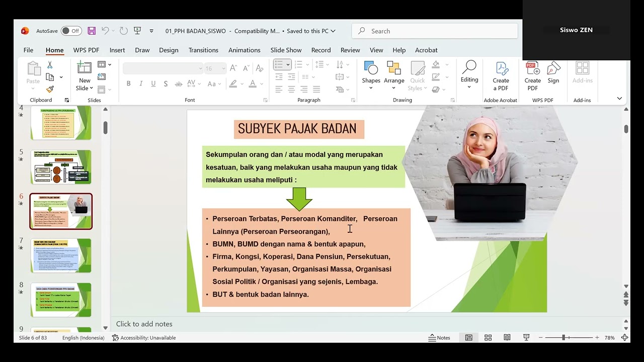This screenshot has height=362, width=644.
Task: Click 78% zoom level text
Action: point(610,338)
